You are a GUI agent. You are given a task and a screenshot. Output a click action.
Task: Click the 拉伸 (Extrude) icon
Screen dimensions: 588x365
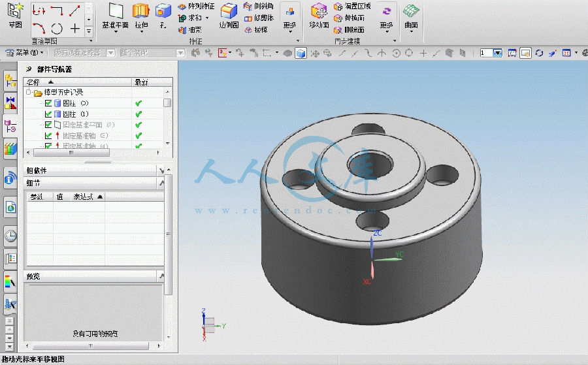[x=141, y=11]
